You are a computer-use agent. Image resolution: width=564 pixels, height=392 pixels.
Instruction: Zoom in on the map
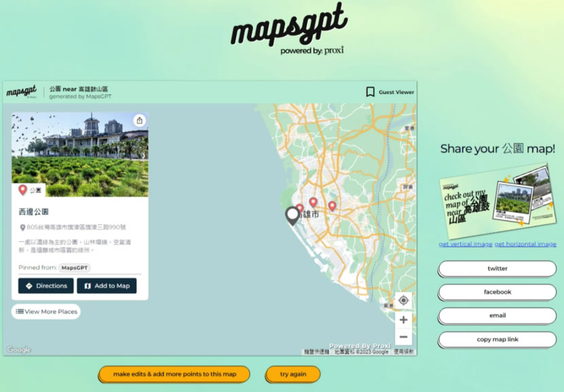(x=404, y=319)
